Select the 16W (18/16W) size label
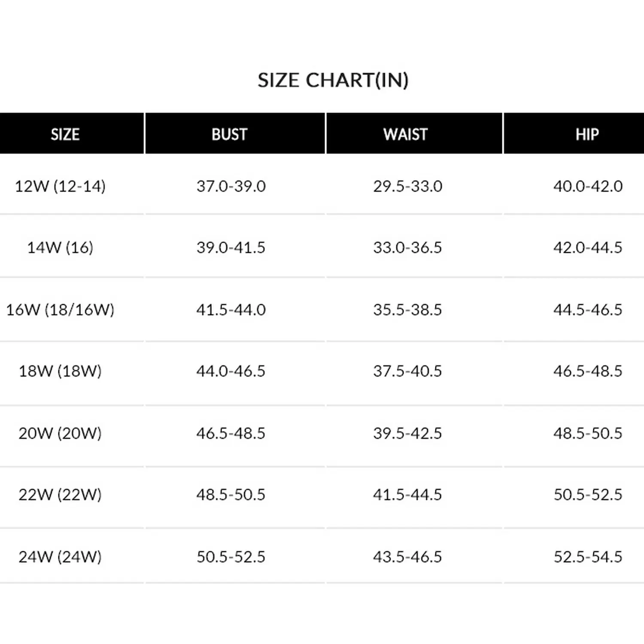The image size is (644, 644). tap(60, 310)
